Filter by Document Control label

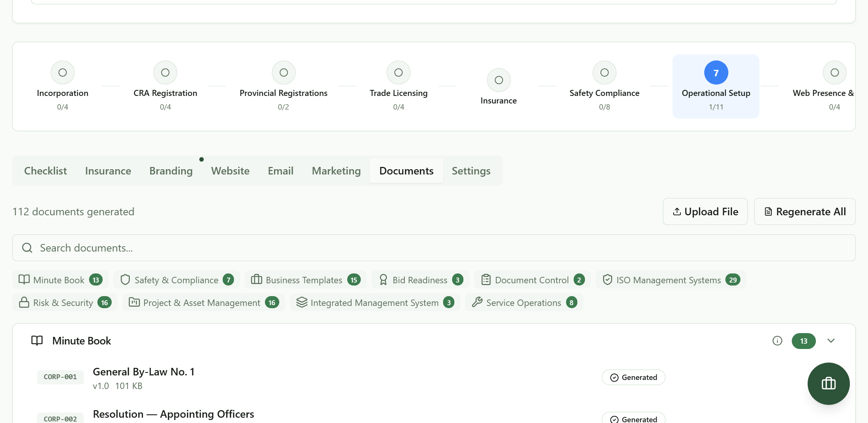click(532, 280)
